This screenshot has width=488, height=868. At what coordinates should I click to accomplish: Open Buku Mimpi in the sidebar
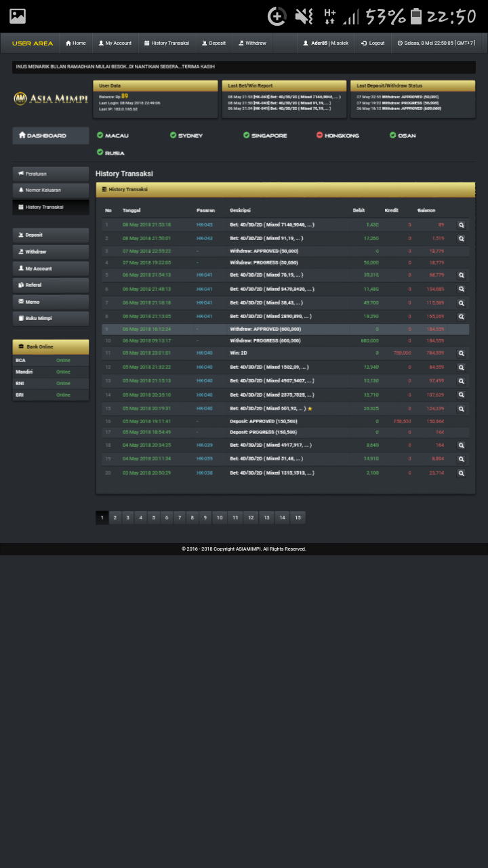point(51,319)
